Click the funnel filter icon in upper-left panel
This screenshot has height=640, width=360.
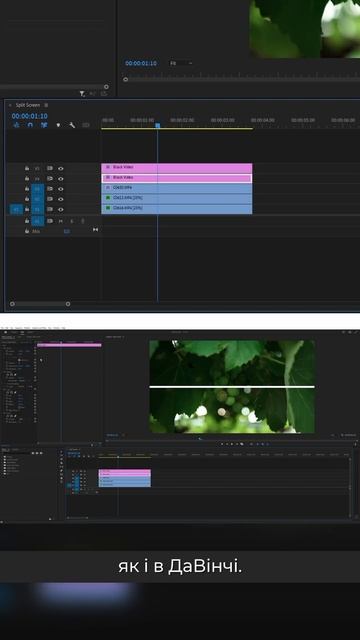click(x=82, y=94)
